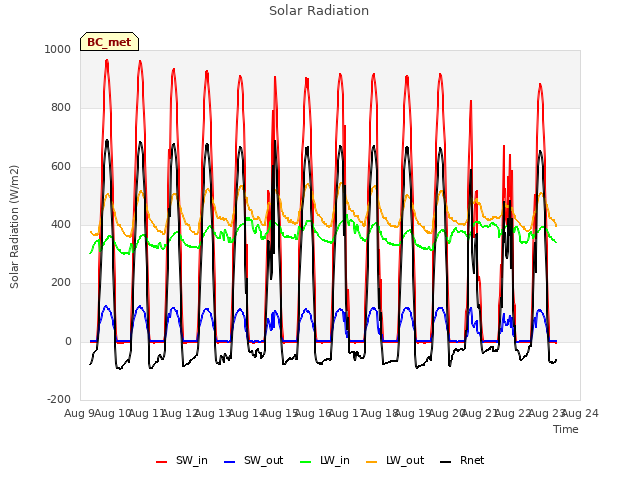Click the -200 y-axis tick label

click(x=59, y=399)
